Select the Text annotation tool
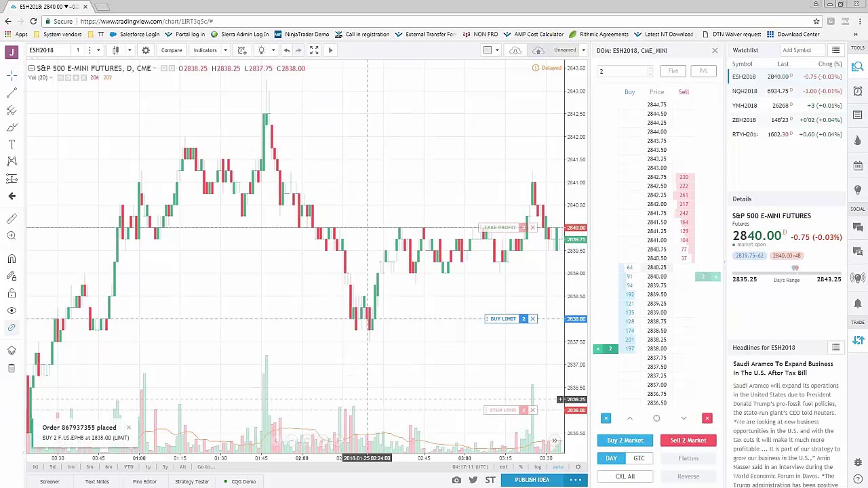This screenshot has width=868, height=488. (12, 144)
